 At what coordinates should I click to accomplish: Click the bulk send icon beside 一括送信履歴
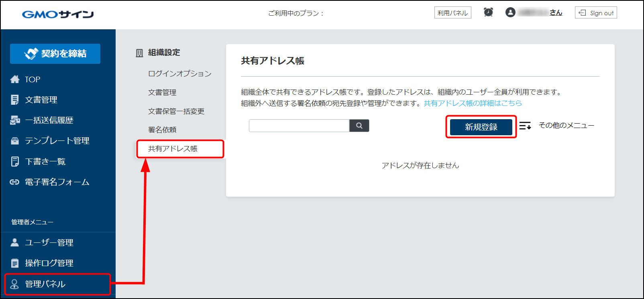coord(15,120)
